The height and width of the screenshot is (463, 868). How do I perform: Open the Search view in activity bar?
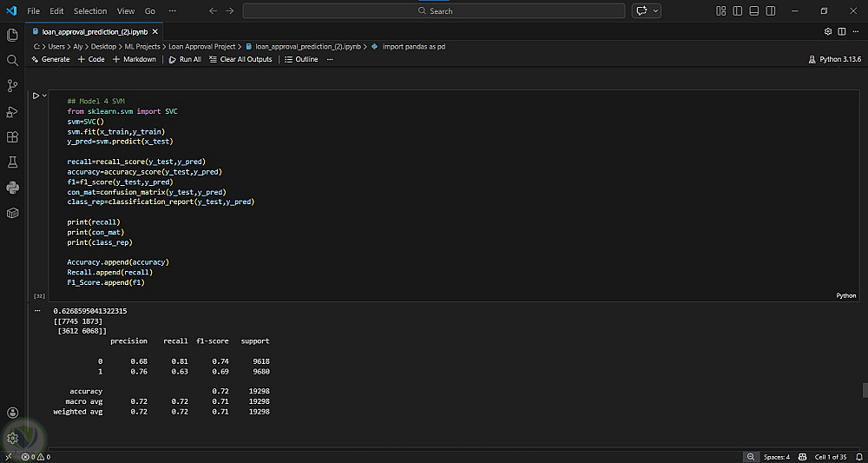(x=12, y=61)
